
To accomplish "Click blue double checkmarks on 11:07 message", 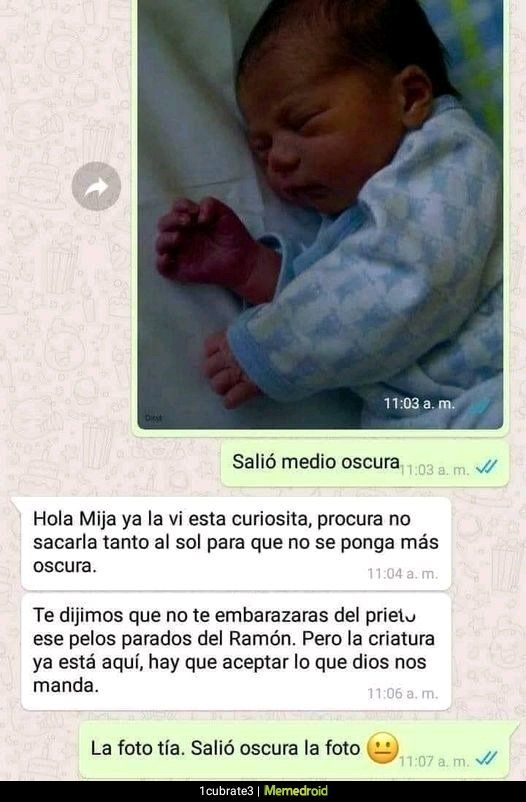I will click(486, 759).
